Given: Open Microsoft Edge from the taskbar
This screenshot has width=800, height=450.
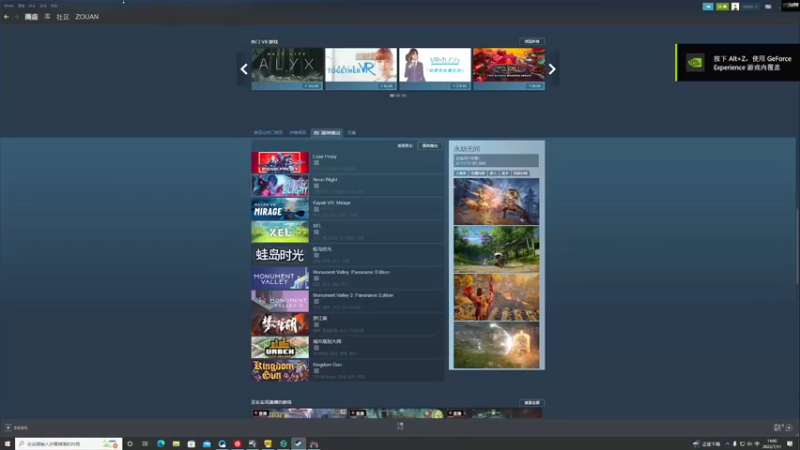Looking at the screenshot, I should tap(161, 444).
